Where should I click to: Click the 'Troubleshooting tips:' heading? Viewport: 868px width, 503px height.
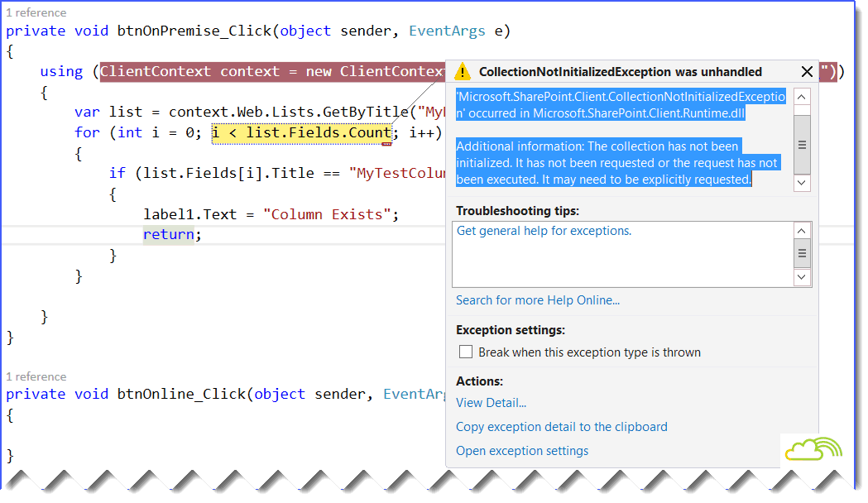(517, 211)
